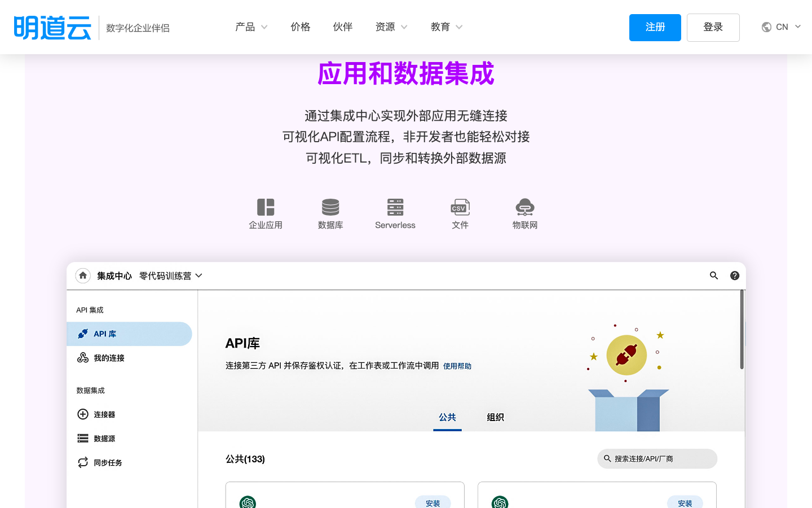Viewport: 812px width, 508px height.
Task: Select API 库 in the sidebar
Action: (104, 334)
